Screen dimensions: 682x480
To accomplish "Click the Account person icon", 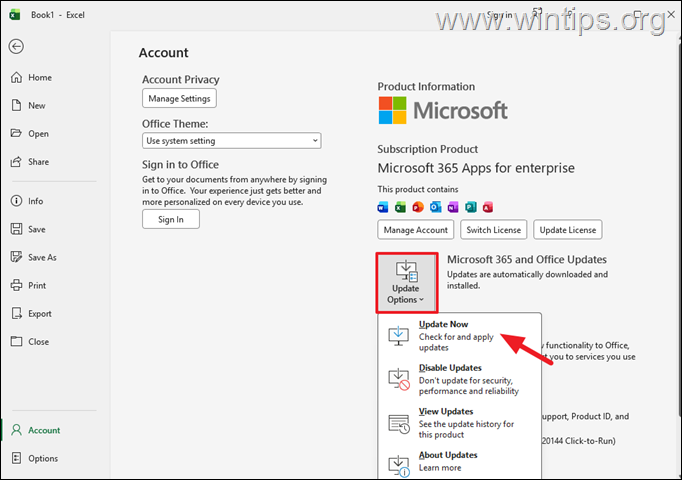I will click(x=17, y=430).
